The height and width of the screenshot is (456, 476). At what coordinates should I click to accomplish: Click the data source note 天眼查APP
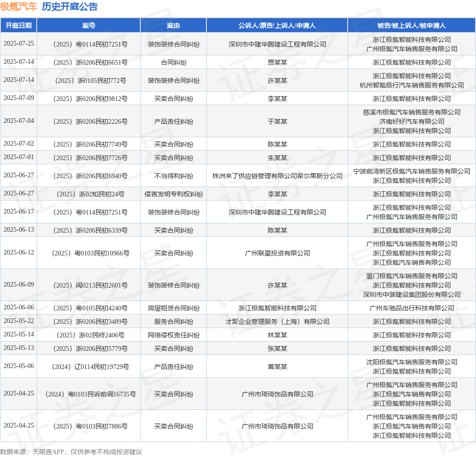click(x=48, y=452)
